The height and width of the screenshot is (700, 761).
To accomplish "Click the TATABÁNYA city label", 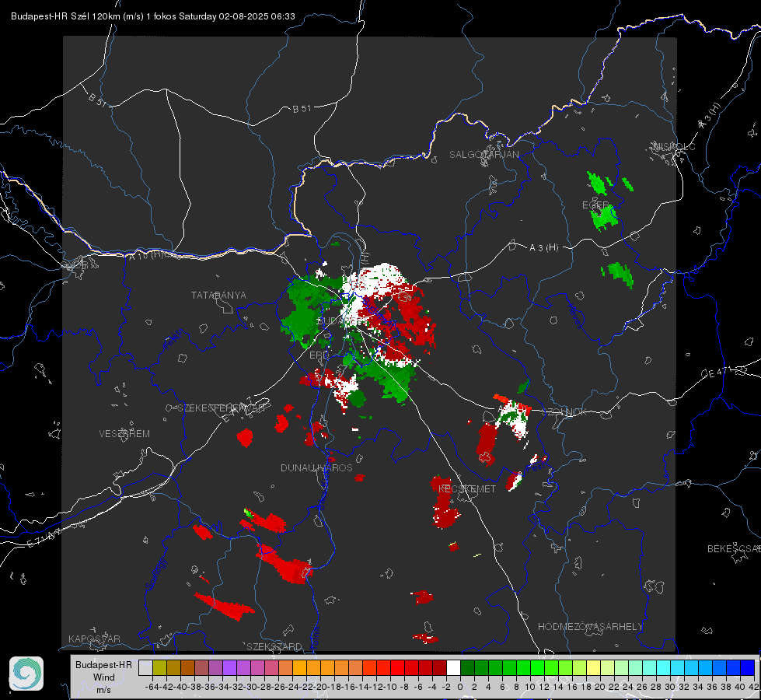I will click(218, 295).
